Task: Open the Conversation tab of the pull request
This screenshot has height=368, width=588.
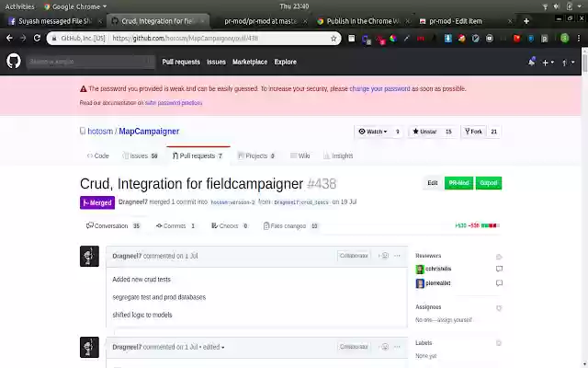Action: (113, 226)
